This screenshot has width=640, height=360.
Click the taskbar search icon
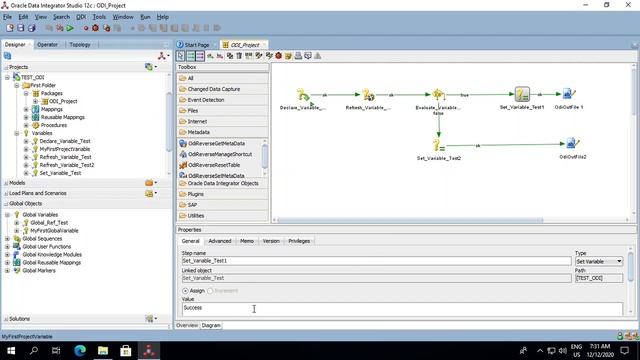(x=34, y=351)
